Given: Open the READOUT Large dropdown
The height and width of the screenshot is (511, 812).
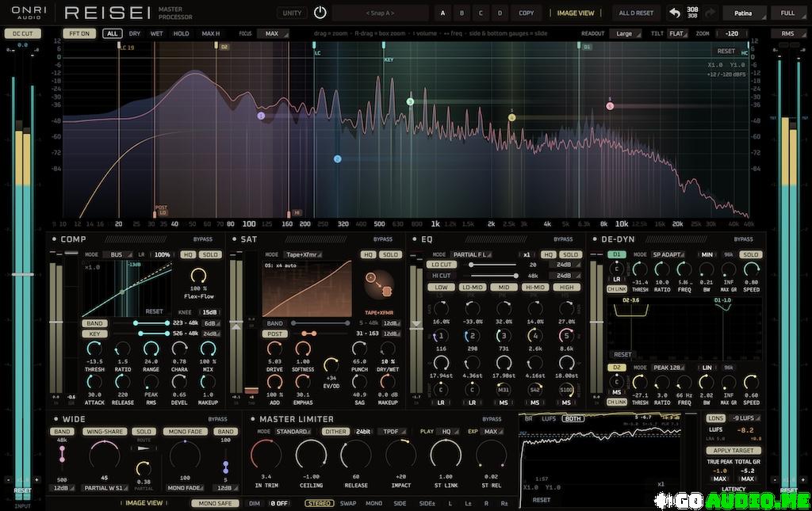Looking at the screenshot, I should pyautogui.click(x=625, y=33).
